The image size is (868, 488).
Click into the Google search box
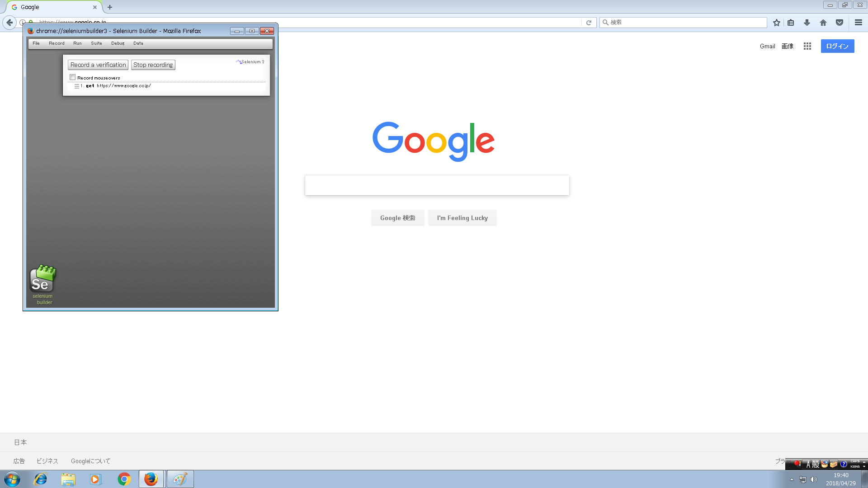coord(437,185)
